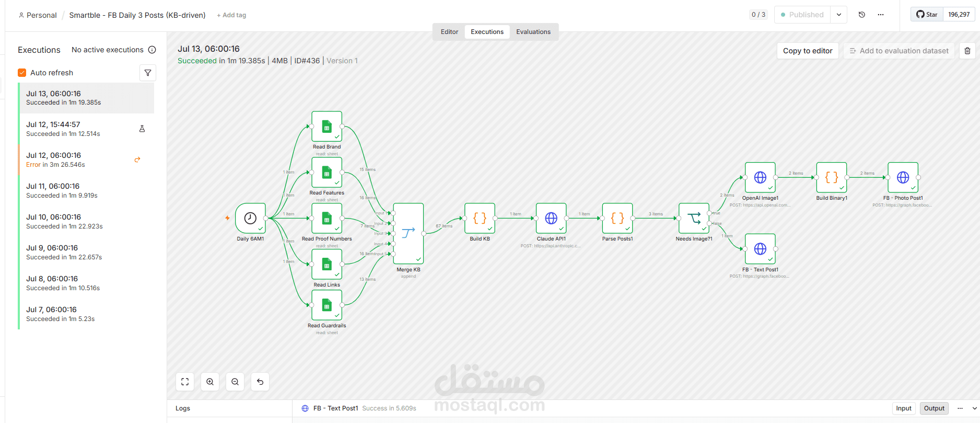
Task: Click the Add tag link
Action: 231,15
